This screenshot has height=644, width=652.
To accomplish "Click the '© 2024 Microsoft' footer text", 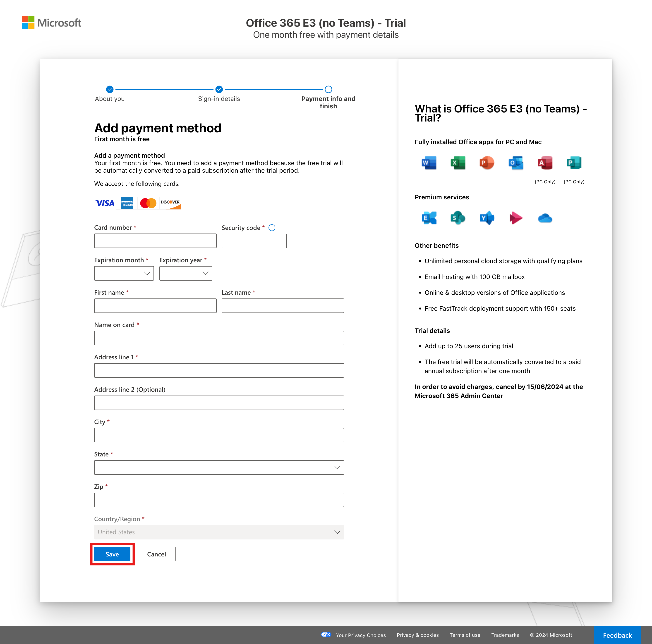I will (551, 635).
